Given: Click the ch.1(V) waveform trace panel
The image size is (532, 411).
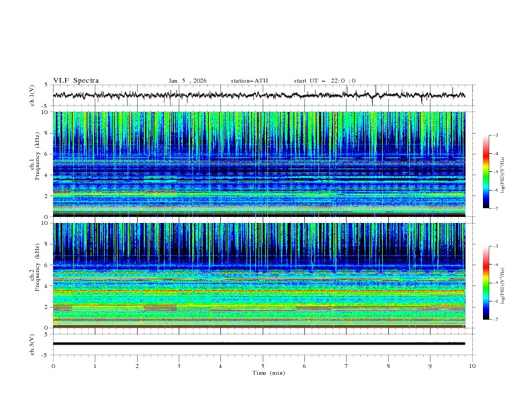Looking at the screenshot, I should [x=262, y=95].
